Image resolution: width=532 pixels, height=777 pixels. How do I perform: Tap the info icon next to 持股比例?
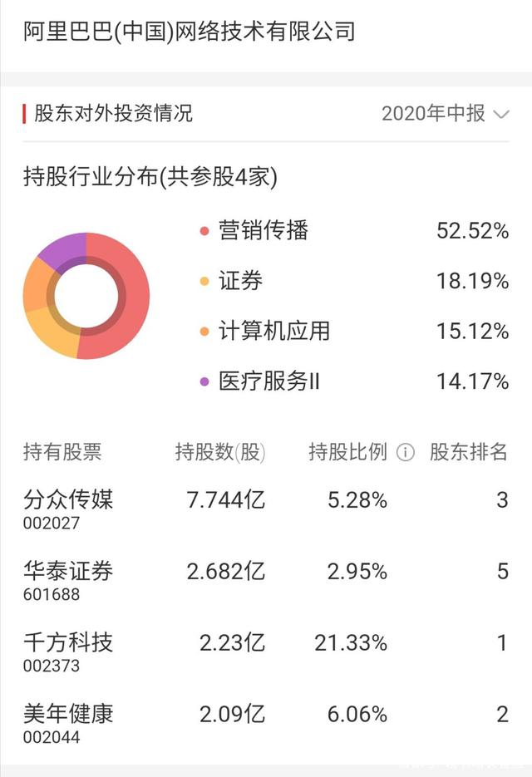[405, 452]
